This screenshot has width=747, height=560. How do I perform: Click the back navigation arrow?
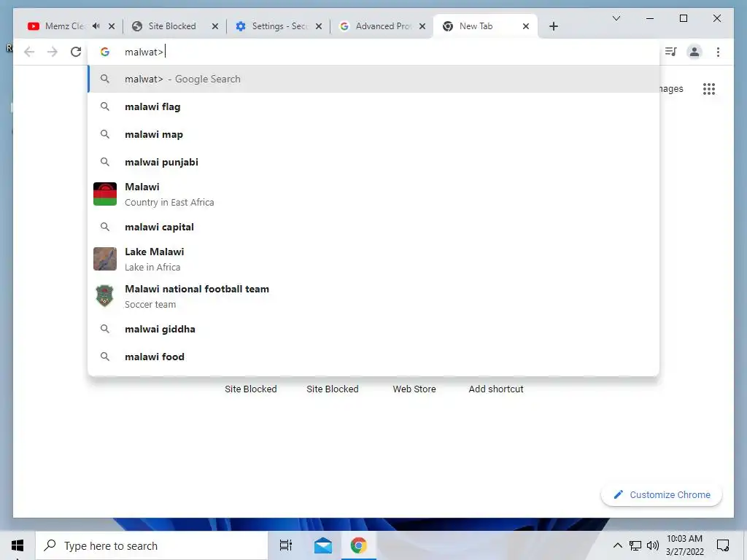click(x=29, y=52)
